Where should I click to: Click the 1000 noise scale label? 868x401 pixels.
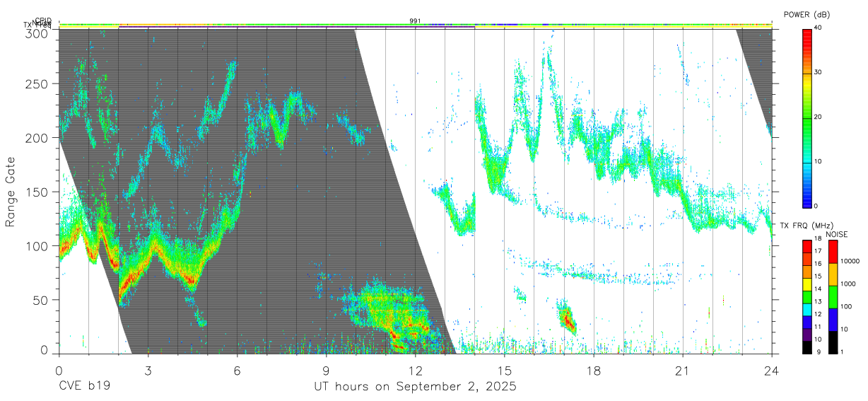[850, 284]
